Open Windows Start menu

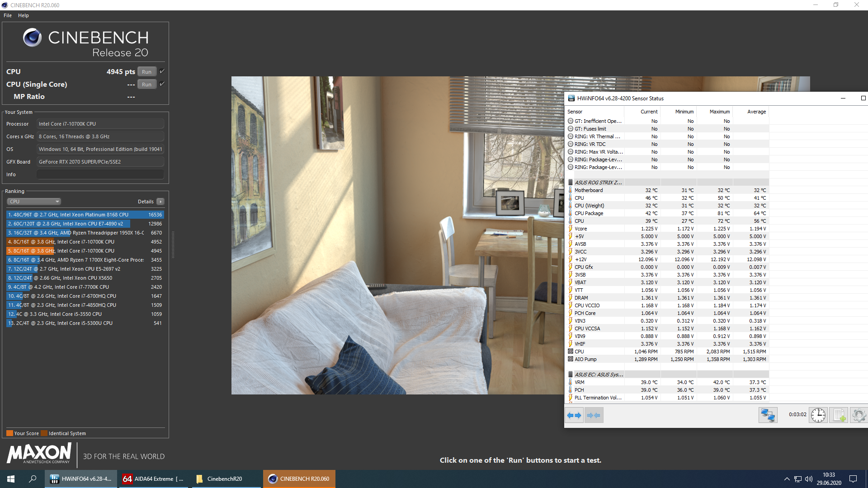click(x=11, y=479)
